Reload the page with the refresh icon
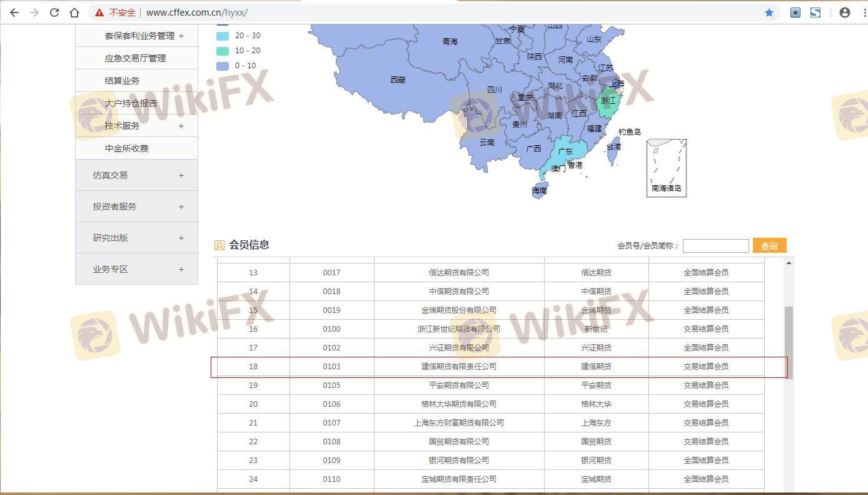Viewport: 868px width, 495px height. (54, 13)
